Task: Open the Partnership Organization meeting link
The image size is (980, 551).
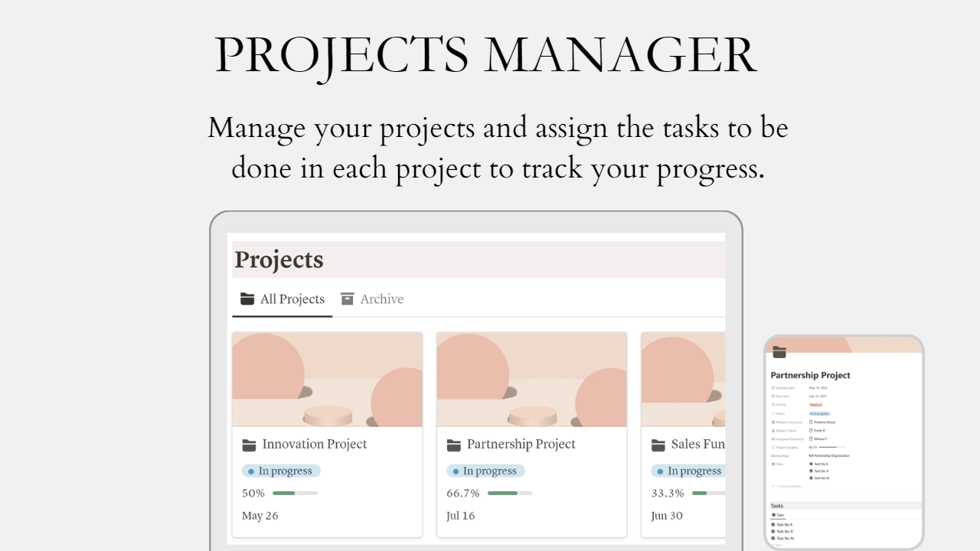Action: [829, 455]
